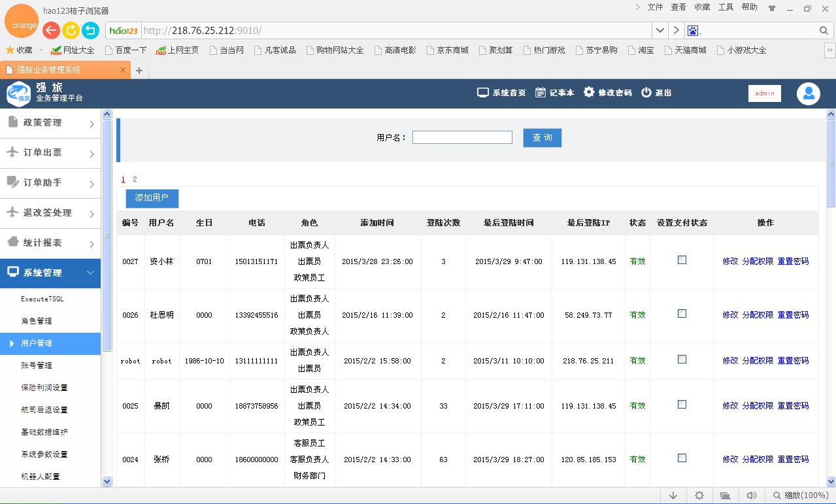Click the search magnifier icon
Viewport: 836px width, 504px height.
click(x=824, y=31)
